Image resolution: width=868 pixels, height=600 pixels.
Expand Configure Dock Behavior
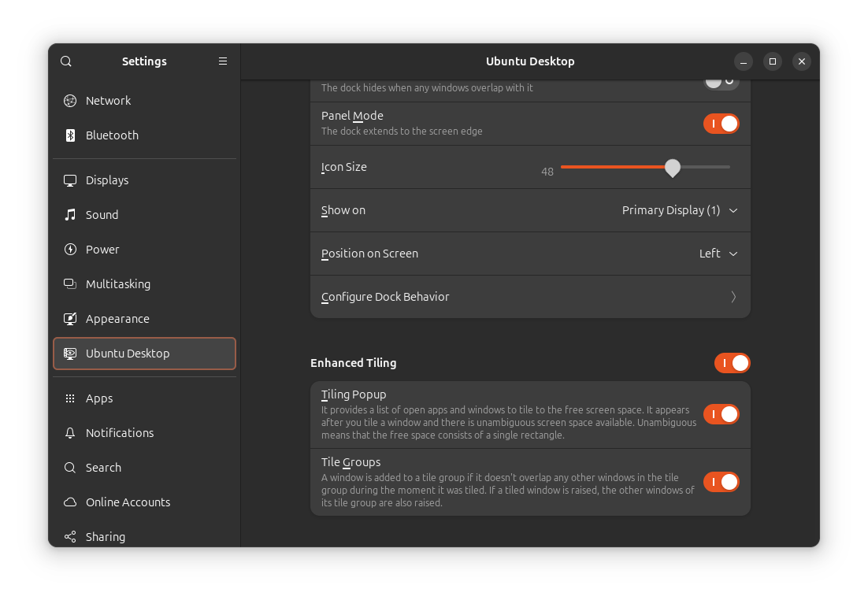[530, 296]
